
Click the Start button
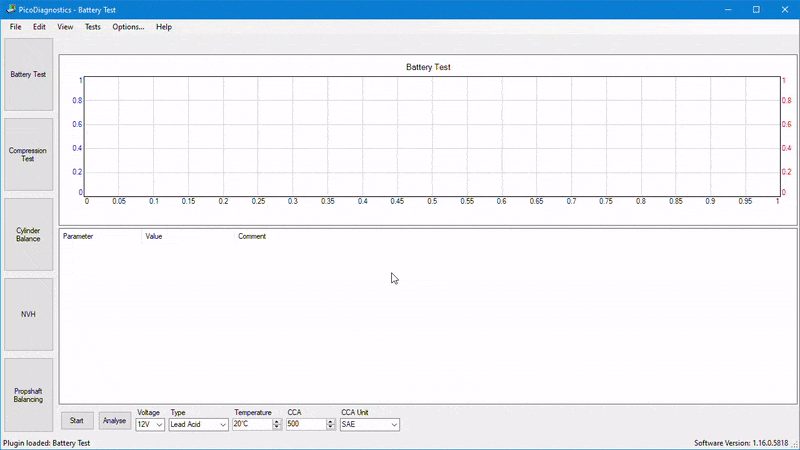(x=77, y=421)
